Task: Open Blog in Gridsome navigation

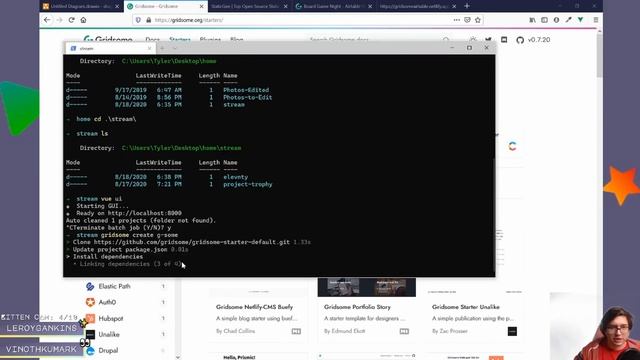Action: click(237, 40)
